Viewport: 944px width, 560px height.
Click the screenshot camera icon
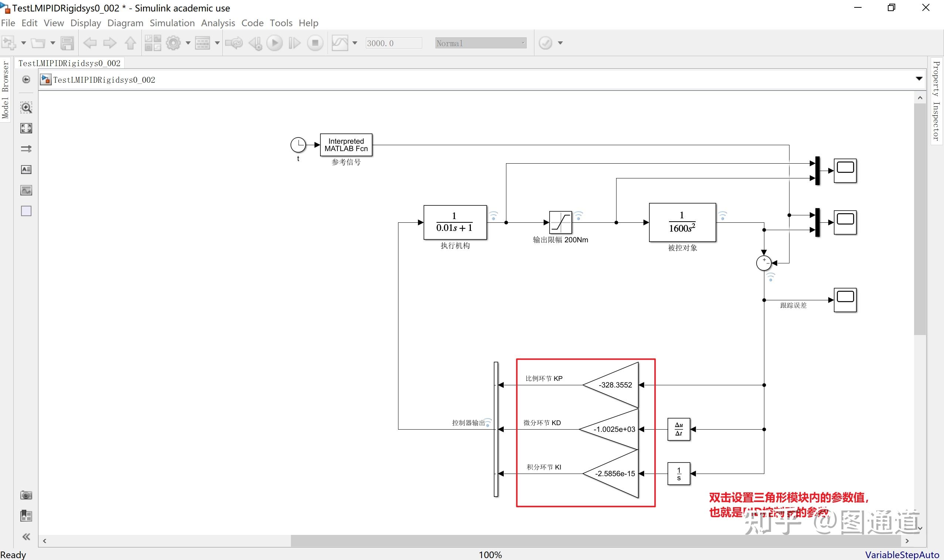tap(26, 495)
